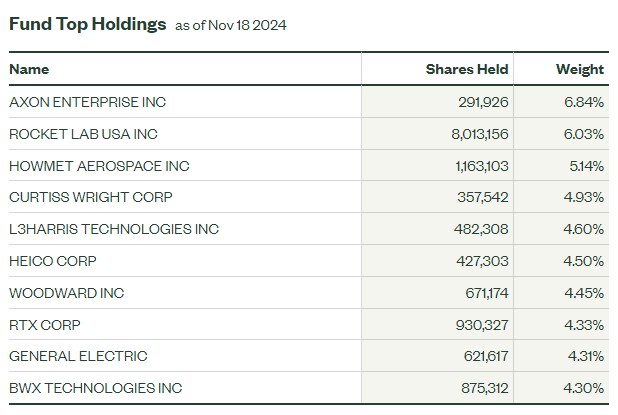Viewport: 618px width, 415px height.
Task: Select GENERAL ELECTRIC holding name
Action: 78,356
